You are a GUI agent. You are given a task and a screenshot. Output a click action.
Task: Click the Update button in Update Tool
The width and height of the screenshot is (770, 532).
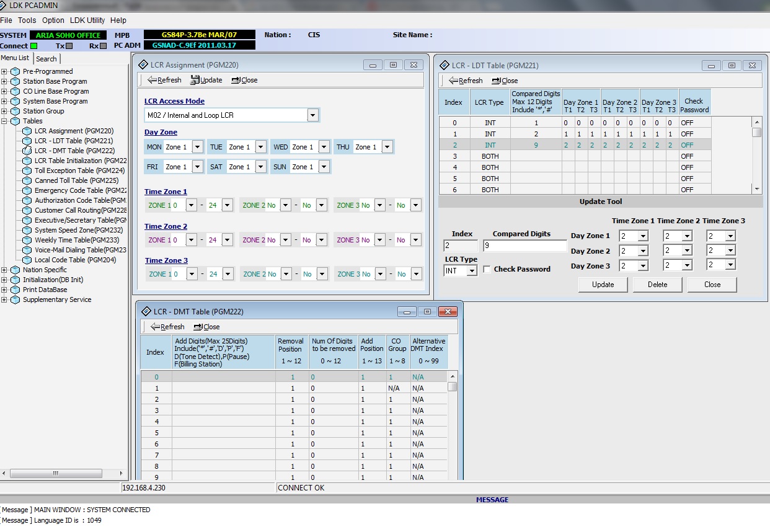coord(603,285)
